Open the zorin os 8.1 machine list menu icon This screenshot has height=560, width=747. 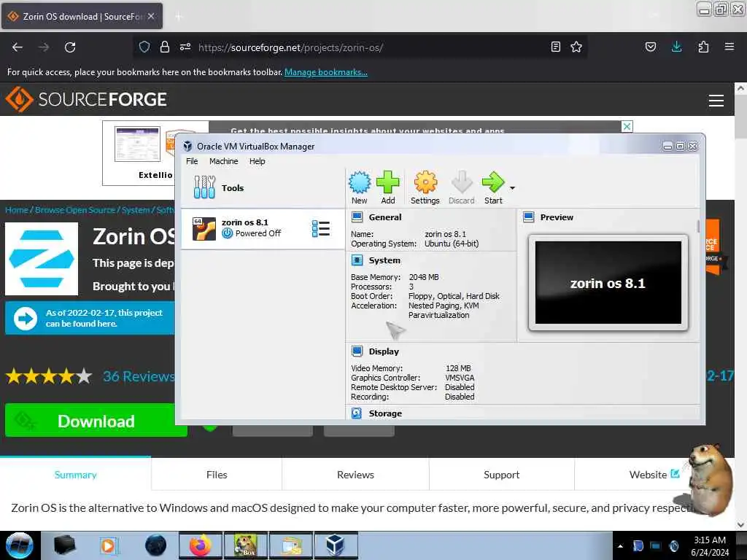[x=321, y=228]
